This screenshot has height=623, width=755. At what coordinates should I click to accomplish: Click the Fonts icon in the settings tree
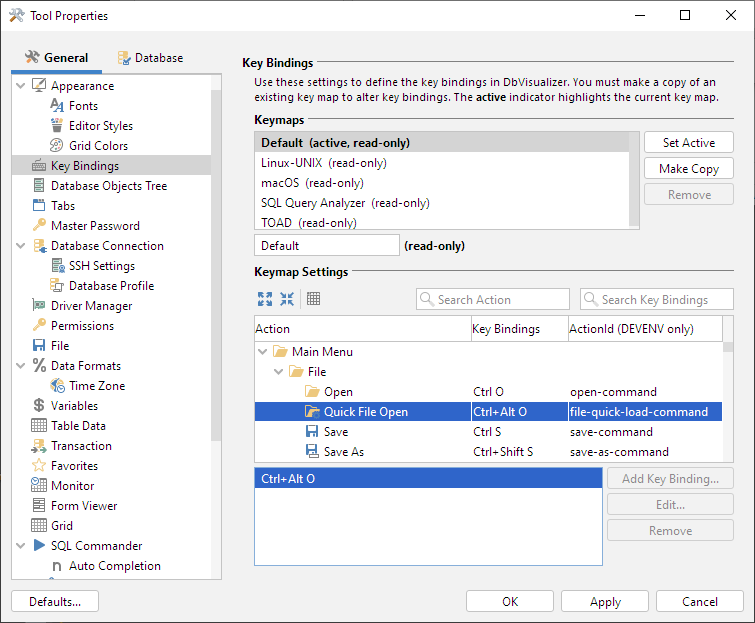click(57, 106)
